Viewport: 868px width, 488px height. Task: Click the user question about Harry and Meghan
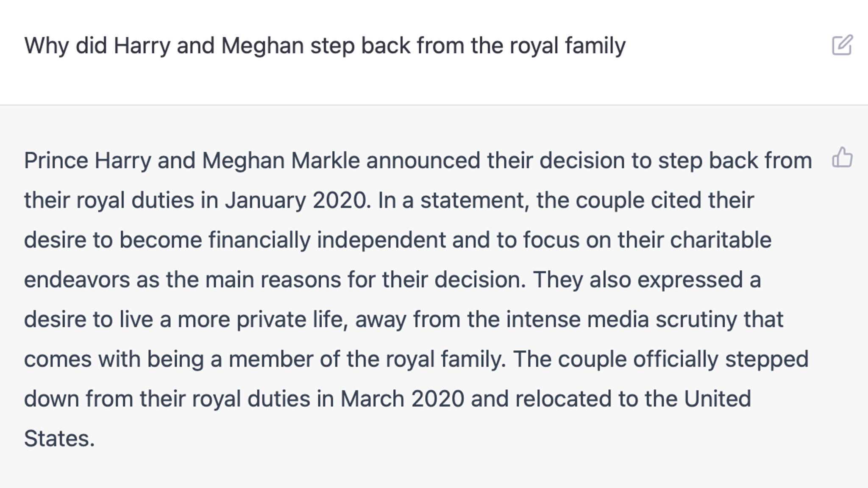[325, 46]
